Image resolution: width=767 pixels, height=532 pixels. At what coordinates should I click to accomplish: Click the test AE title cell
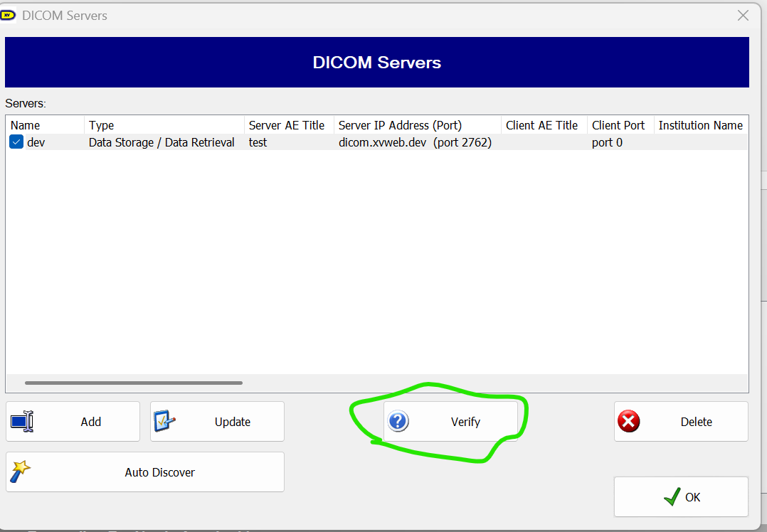point(258,143)
